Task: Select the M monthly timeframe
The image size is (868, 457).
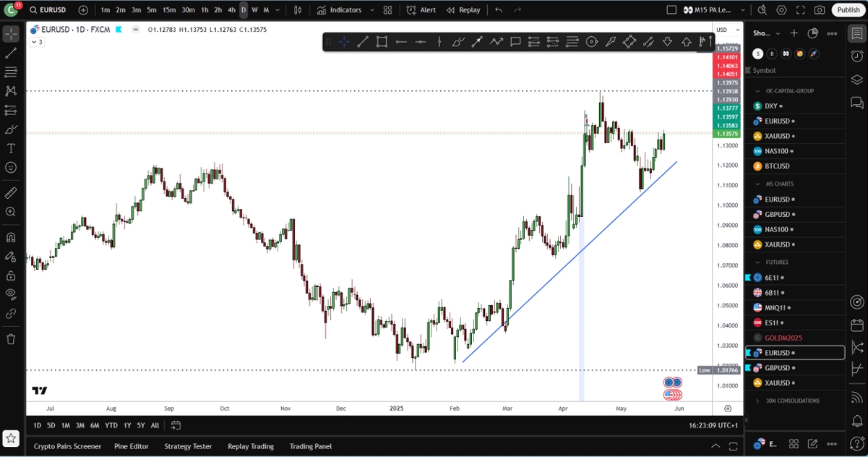Action: (266, 10)
